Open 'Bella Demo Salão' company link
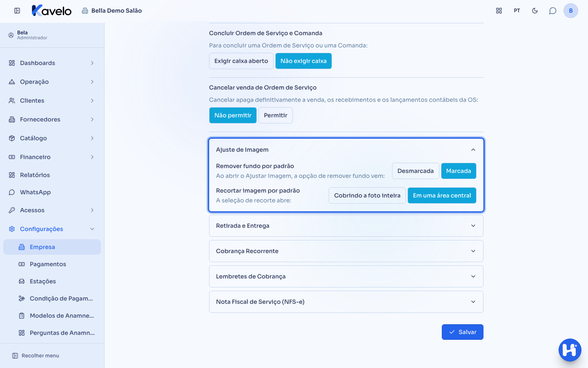 [x=112, y=11]
